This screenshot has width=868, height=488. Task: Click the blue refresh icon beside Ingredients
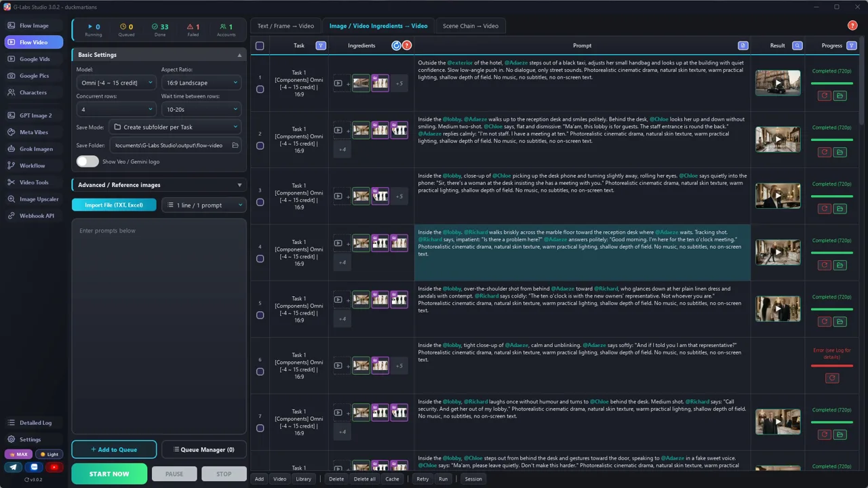pos(397,45)
